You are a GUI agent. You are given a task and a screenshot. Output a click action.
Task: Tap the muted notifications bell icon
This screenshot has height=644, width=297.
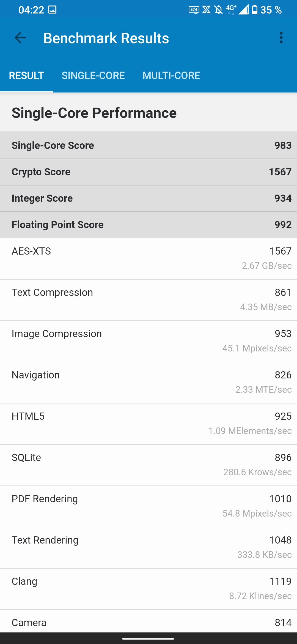point(219,10)
